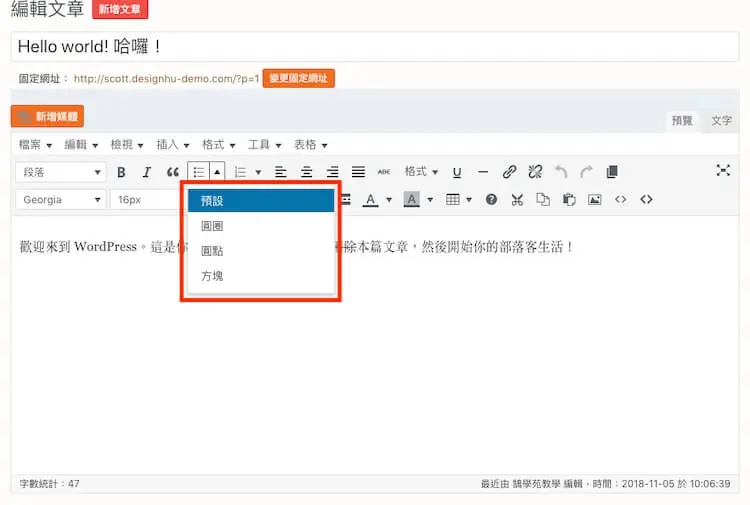This screenshot has width=750, height=505.
Task: Justify the text alignment
Action: click(358, 172)
